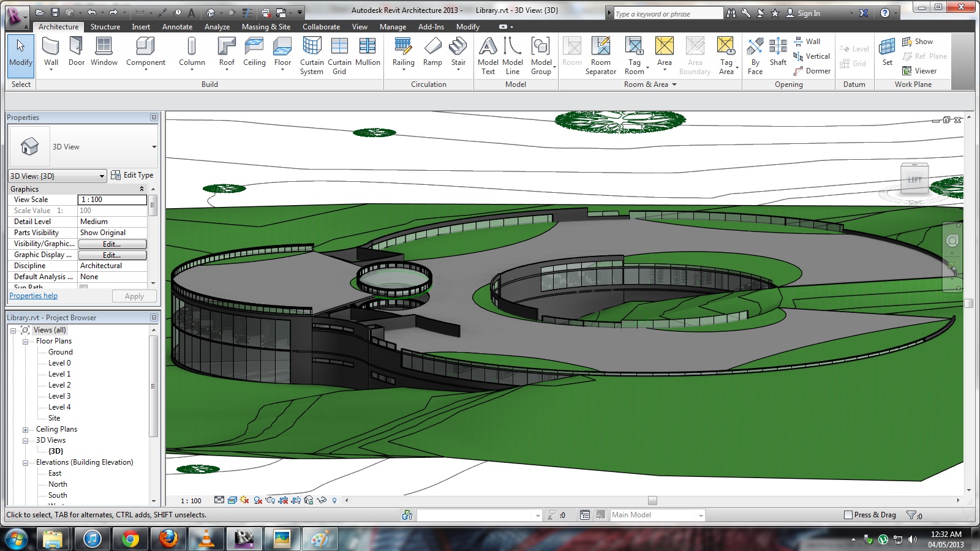Click Edit button for Visibility/Graphics
Viewport: 980px width, 551px height.
112,244
